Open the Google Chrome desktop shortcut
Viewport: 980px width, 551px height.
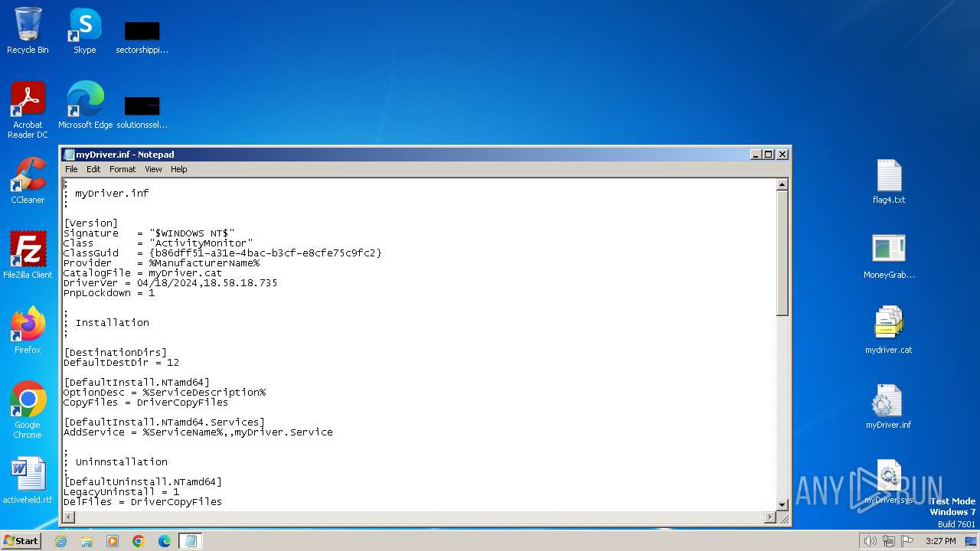(28, 409)
